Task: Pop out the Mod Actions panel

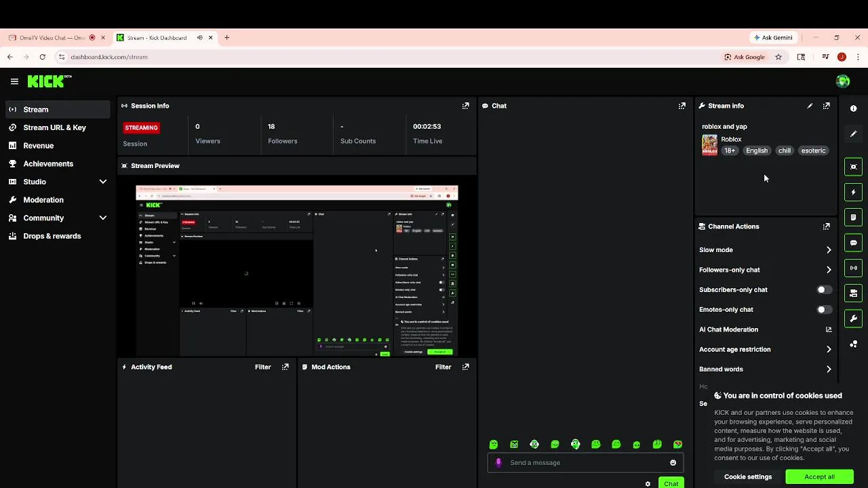Action: pyautogui.click(x=465, y=367)
